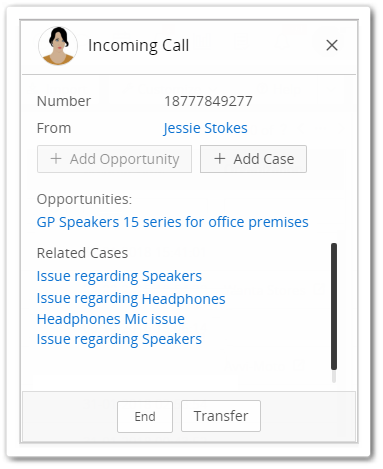Click the caller's avatar picture
383x469 pixels.
click(58, 46)
